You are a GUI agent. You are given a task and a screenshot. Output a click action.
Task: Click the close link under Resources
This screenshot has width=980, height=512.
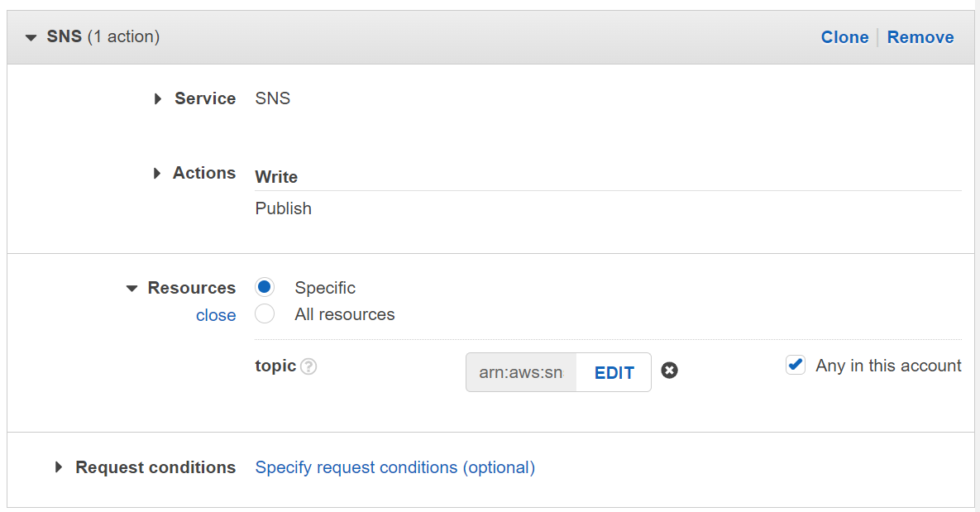216,315
